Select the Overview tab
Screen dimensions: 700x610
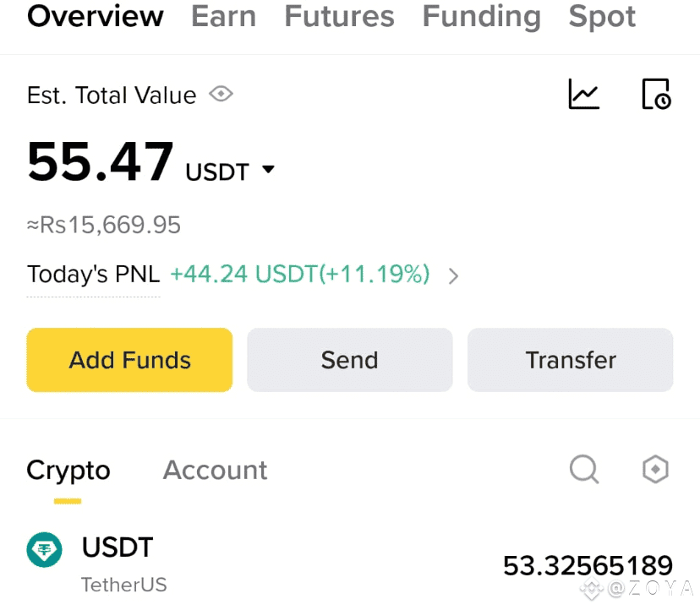click(x=96, y=17)
